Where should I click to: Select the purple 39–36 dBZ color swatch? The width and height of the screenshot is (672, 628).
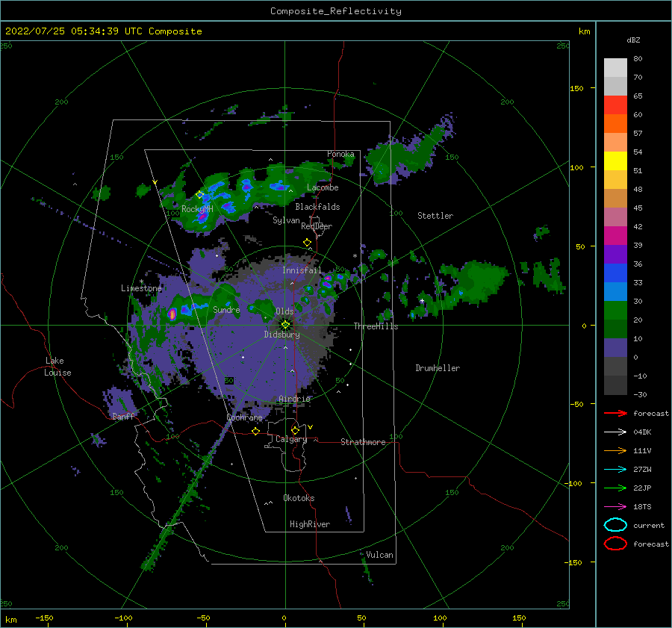coord(615,255)
